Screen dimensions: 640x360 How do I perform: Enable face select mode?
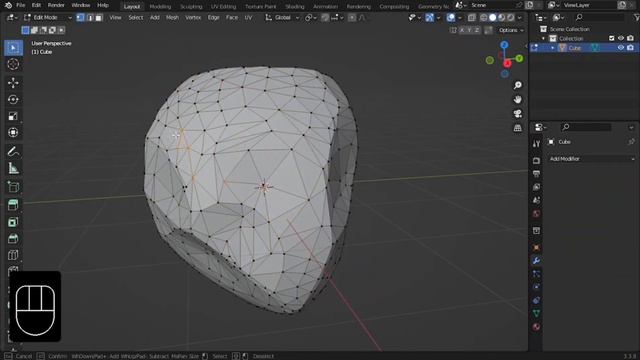pyautogui.click(x=98, y=18)
